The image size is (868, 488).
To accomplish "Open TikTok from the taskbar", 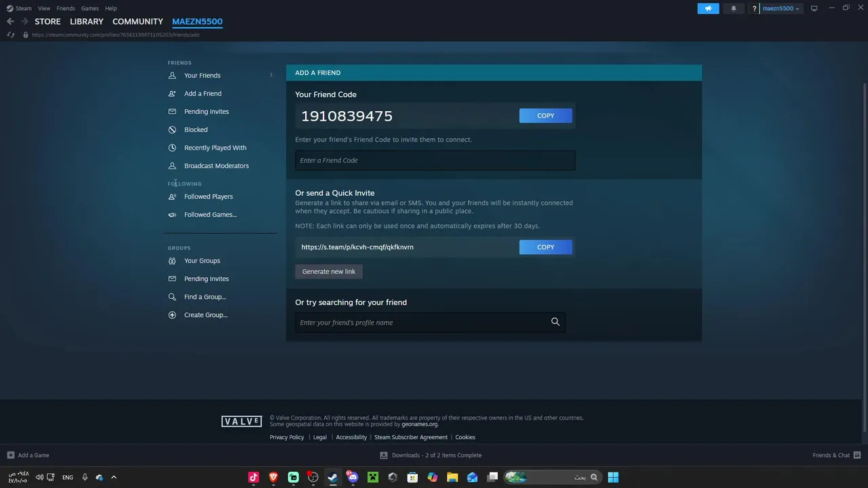I will [x=254, y=477].
